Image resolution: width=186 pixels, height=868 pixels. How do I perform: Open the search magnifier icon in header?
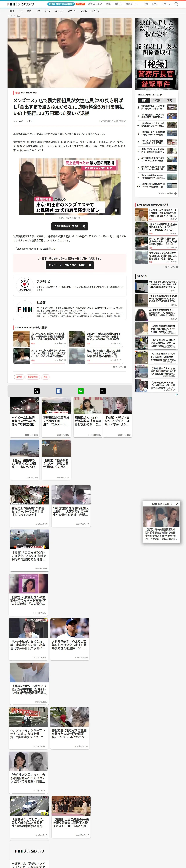pyautogui.click(x=176, y=4)
